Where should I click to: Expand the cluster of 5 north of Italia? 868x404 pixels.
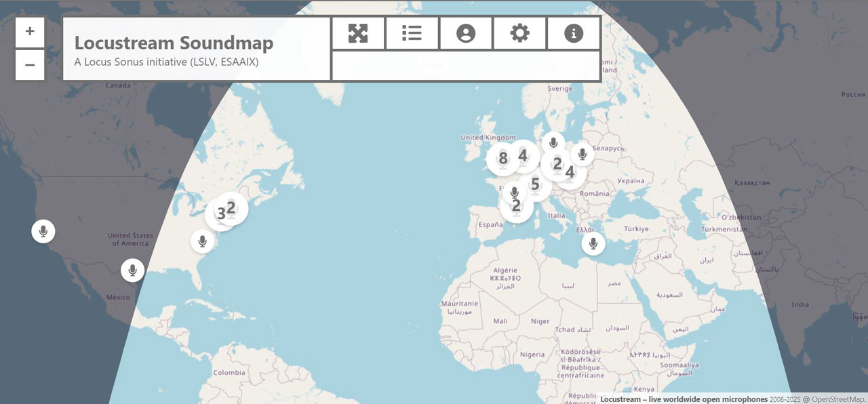tap(535, 184)
